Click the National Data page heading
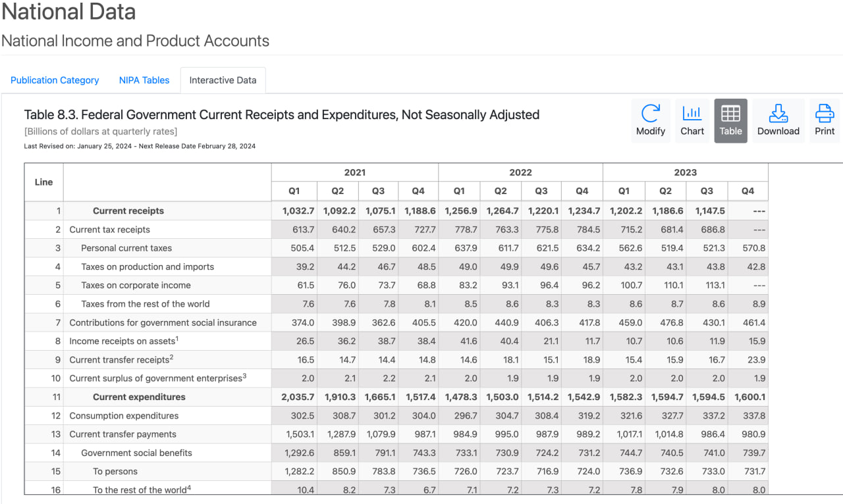This screenshot has height=504, width=843. [68, 11]
